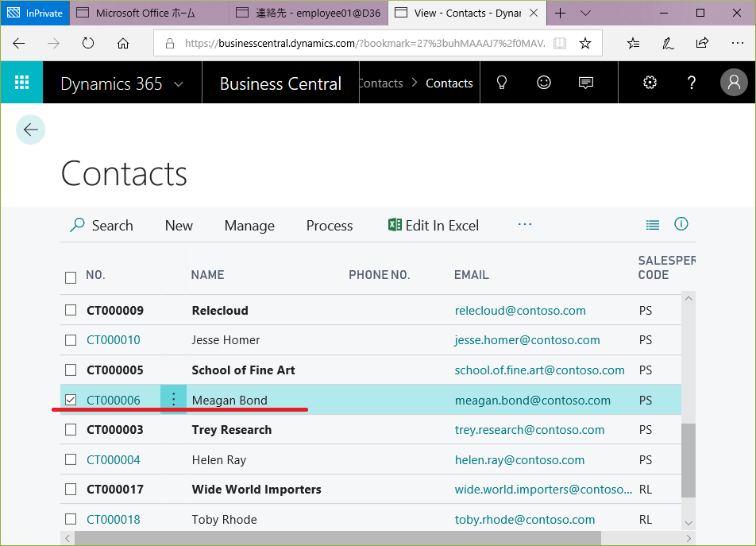Check the box for CT000010

pyautogui.click(x=71, y=340)
